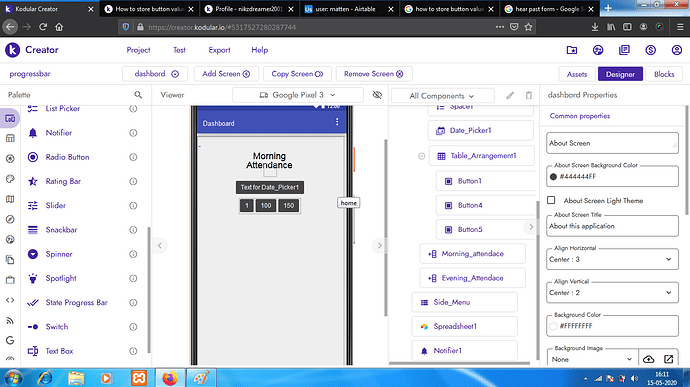Switch to the Assets view
This screenshot has height=387, width=690.
[x=577, y=74]
